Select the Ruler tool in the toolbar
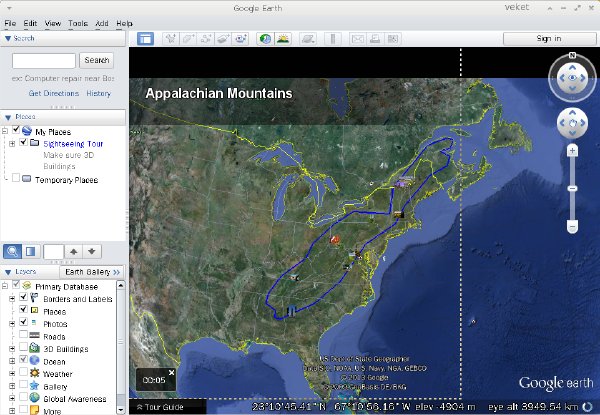The image size is (600, 415). coord(333,39)
